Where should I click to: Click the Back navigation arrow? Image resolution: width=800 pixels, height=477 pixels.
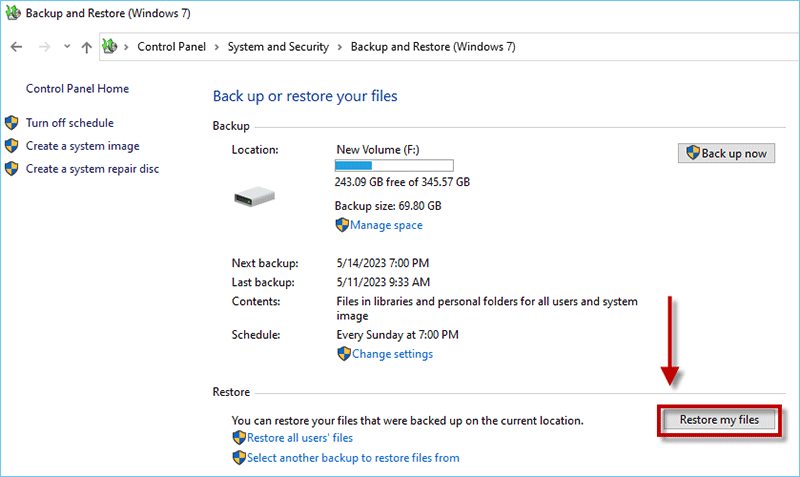(x=16, y=47)
